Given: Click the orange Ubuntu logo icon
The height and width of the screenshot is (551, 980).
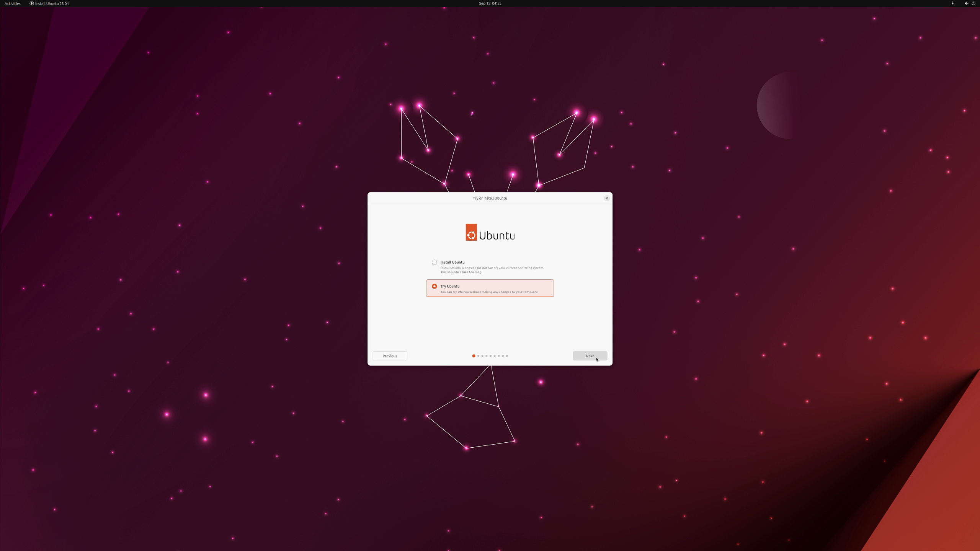Looking at the screenshot, I should (x=471, y=232).
